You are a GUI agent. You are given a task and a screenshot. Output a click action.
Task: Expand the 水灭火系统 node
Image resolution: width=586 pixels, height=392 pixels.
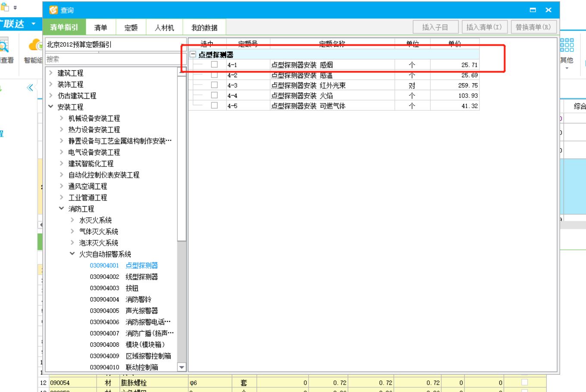[72, 220]
